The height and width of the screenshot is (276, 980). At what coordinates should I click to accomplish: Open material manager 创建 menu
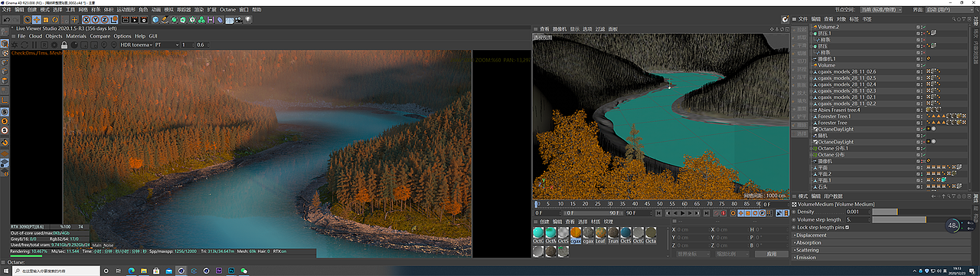(544, 222)
